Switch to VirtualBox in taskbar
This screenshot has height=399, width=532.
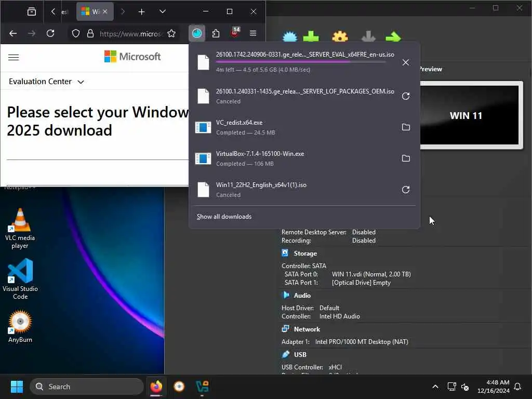pos(202,387)
